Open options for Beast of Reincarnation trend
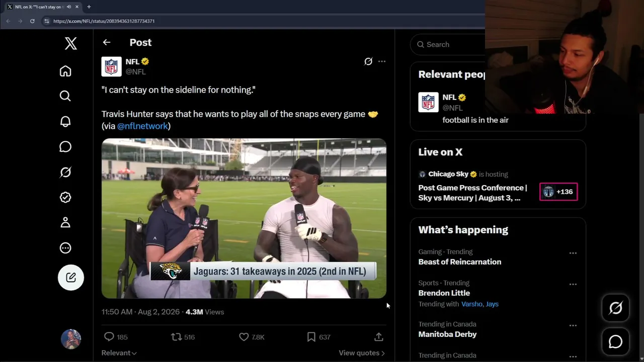The width and height of the screenshot is (644, 362). [x=573, y=253]
